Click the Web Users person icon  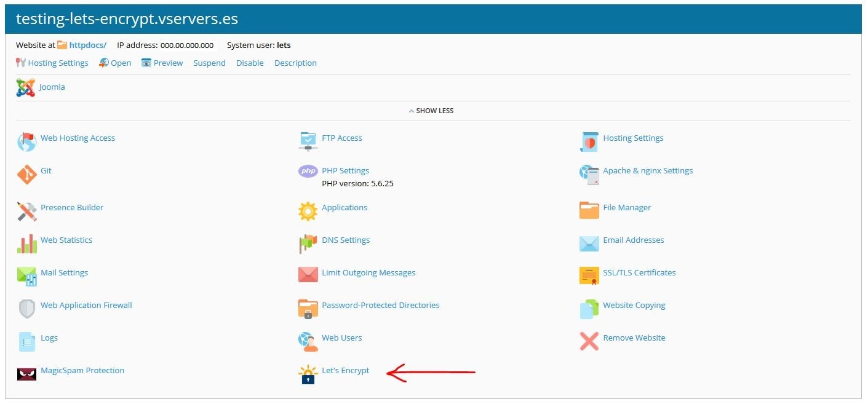pos(308,341)
